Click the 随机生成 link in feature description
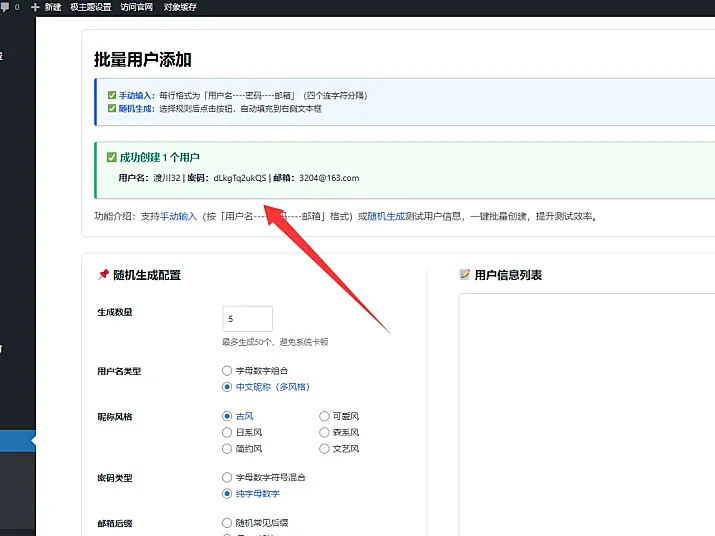715x536 pixels. (386, 216)
